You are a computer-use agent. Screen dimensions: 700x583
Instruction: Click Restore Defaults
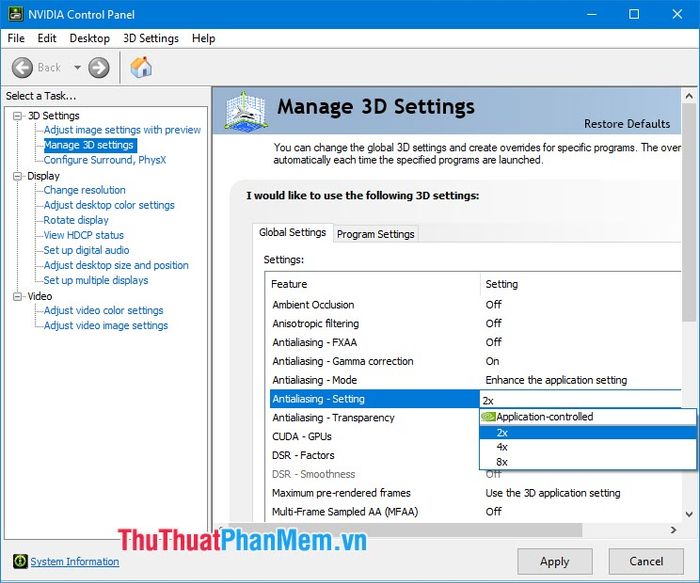tap(627, 124)
